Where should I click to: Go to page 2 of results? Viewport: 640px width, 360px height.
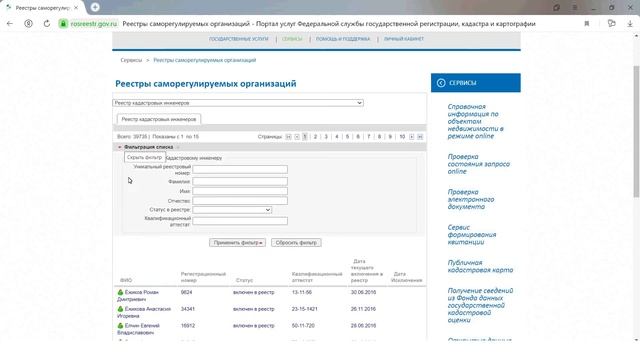coord(315,137)
